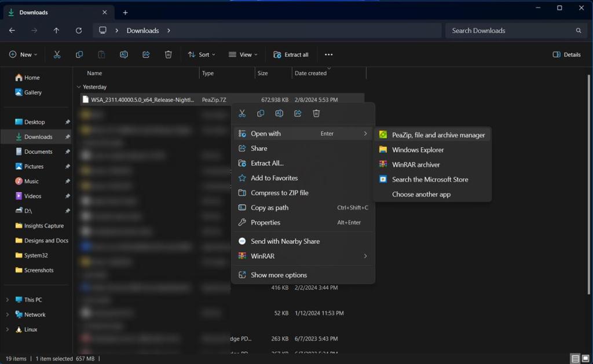Click the Share icon atop the context menu
Screen dimensions: 593x364
(x=298, y=113)
